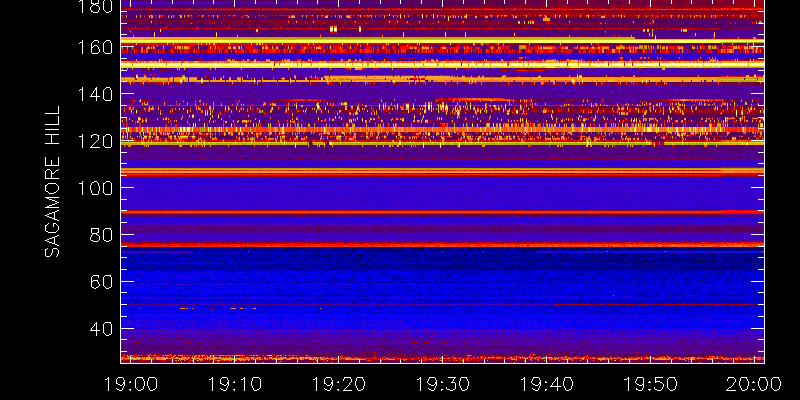Image resolution: width=800 pixels, height=400 pixels.
Task: Click the 19:40 time axis label
Action: pos(547,384)
